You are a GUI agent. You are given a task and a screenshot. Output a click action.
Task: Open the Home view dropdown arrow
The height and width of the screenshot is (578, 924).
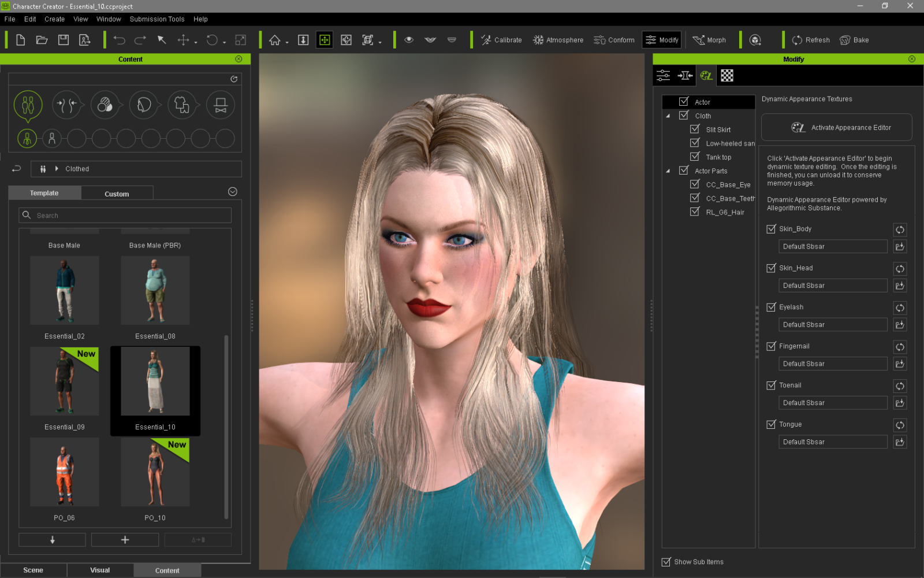click(287, 42)
